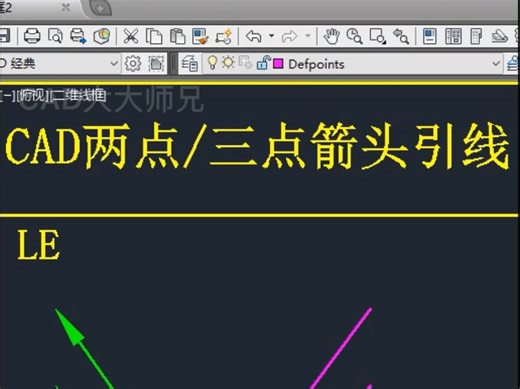
Task: Open the 二维线框 visual style menu
Action: pyautogui.click(x=79, y=96)
